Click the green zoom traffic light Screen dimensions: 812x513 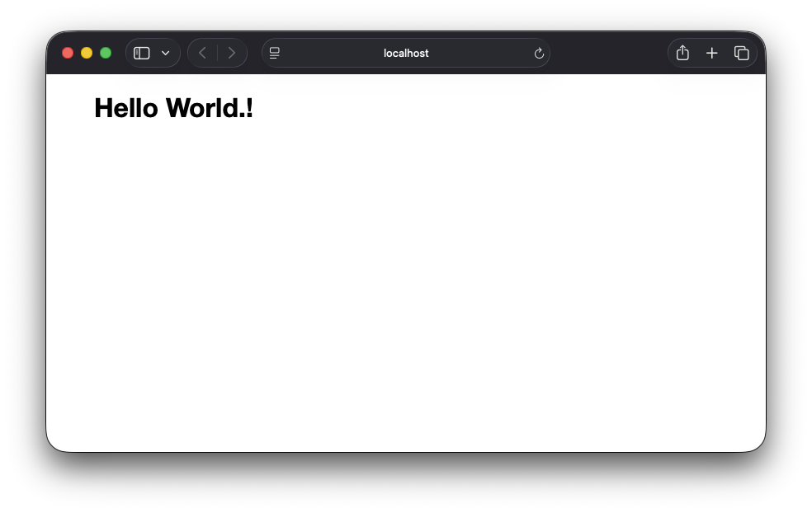[106, 52]
